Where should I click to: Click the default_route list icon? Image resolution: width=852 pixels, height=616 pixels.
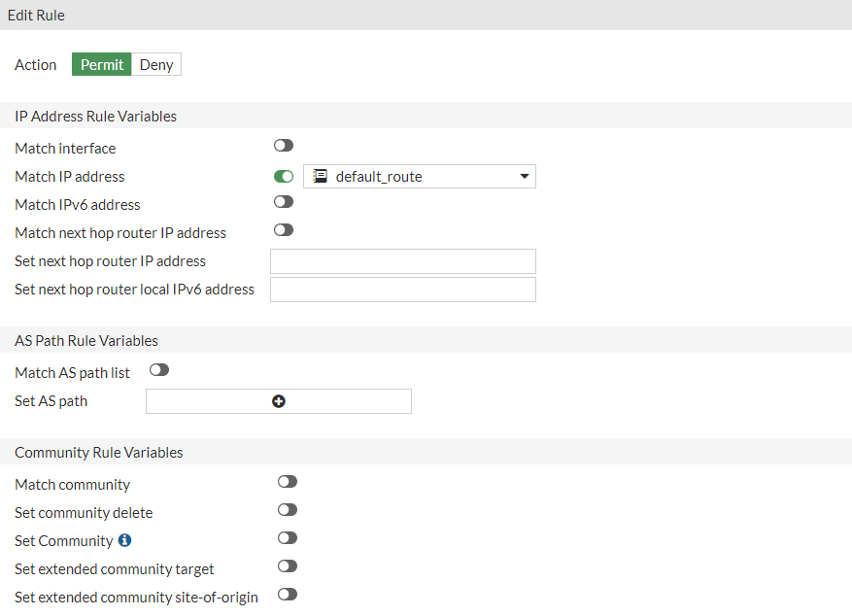point(320,176)
